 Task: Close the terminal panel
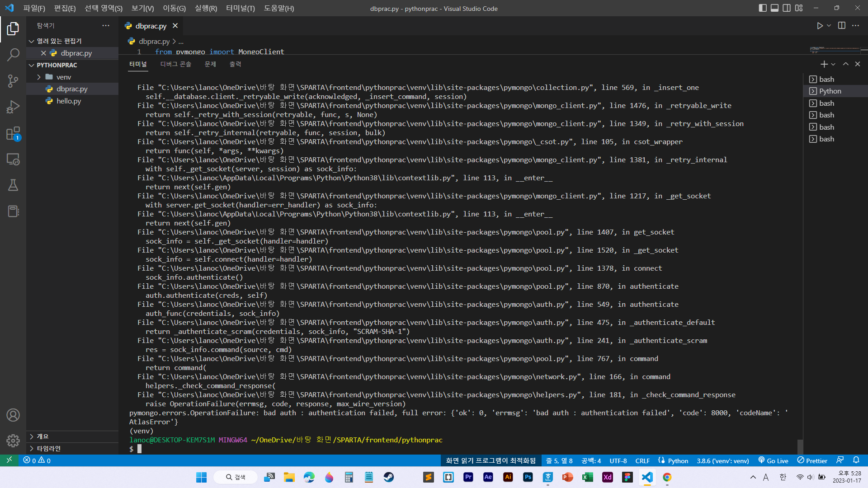click(x=858, y=64)
